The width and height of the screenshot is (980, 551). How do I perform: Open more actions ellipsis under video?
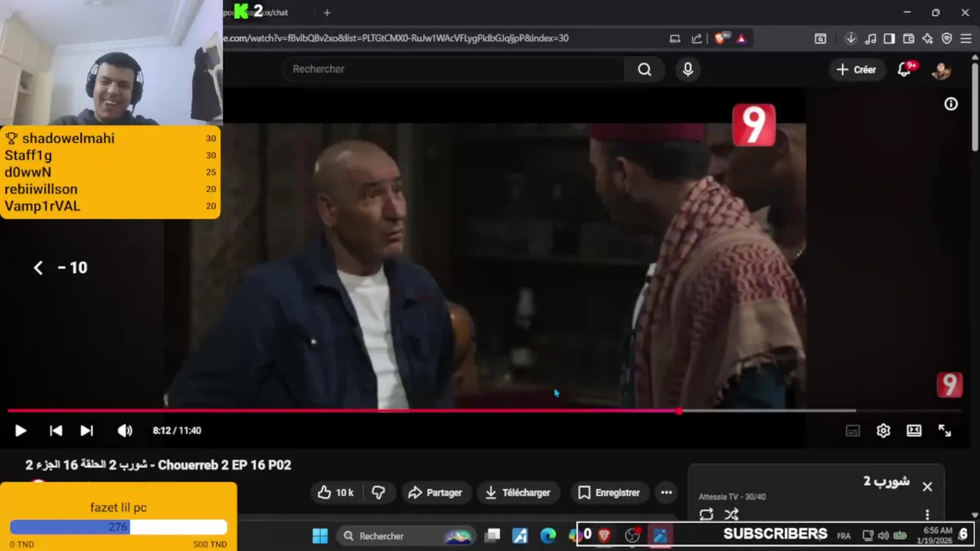click(666, 493)
